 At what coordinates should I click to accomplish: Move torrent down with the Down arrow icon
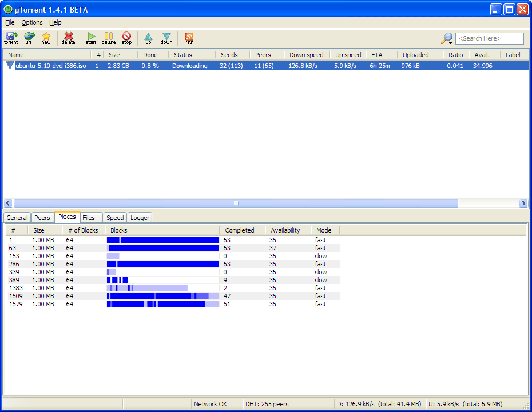[x=166, y=38]
